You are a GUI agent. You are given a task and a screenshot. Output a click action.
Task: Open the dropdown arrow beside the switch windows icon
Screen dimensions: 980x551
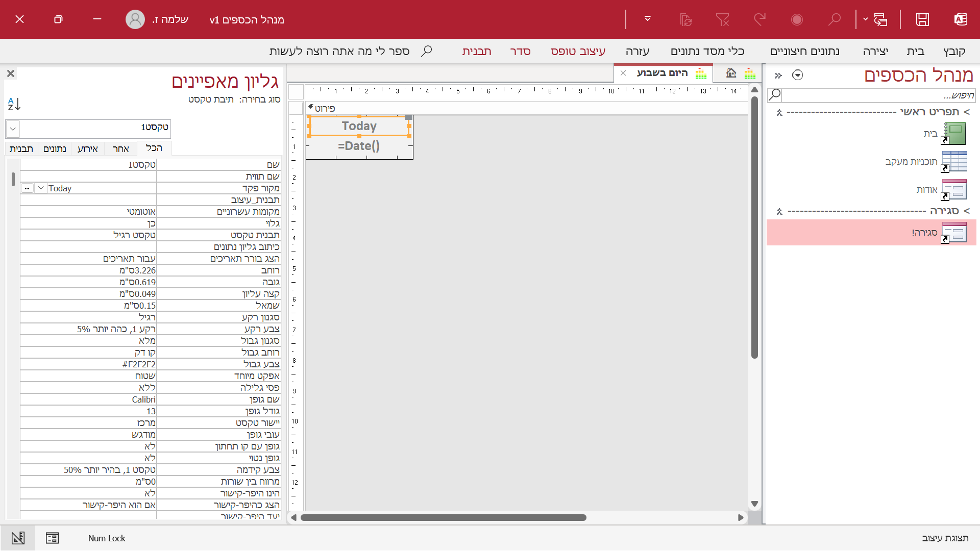pyautogui.click(x=865, y=19)
